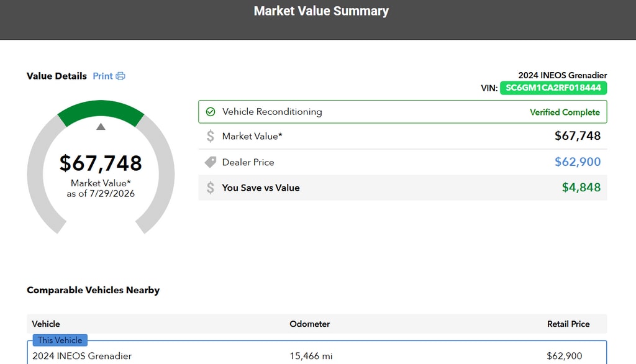Click the Verified Complete status text
Viewport: 636px width, 364px height.
565,112
